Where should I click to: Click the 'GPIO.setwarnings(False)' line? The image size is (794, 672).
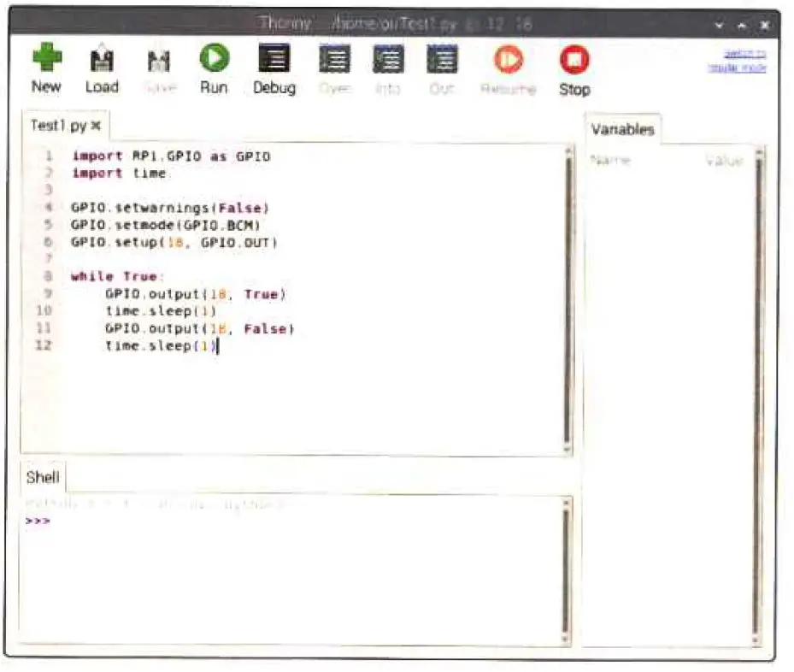click(x=169, y=208)
